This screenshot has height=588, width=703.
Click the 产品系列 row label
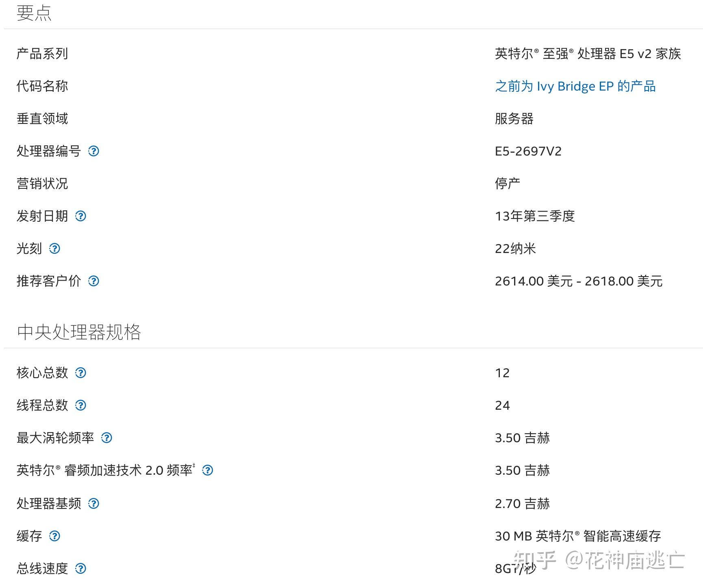click(42, 54)
